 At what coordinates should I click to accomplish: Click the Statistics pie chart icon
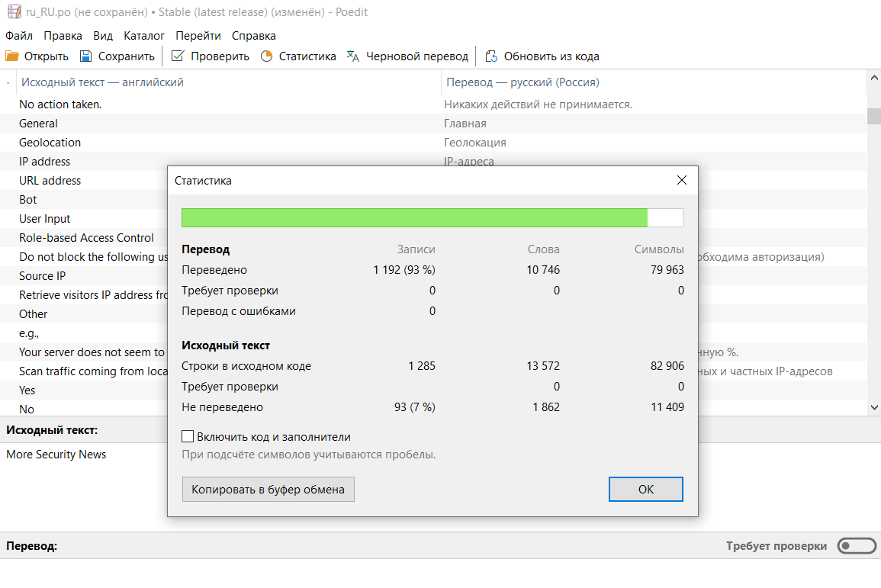coord(266,56)
